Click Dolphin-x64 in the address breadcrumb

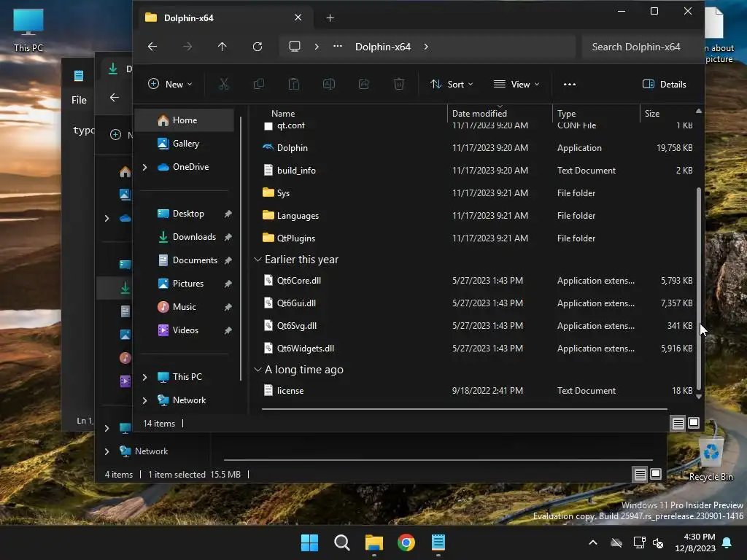coord(382,47)
